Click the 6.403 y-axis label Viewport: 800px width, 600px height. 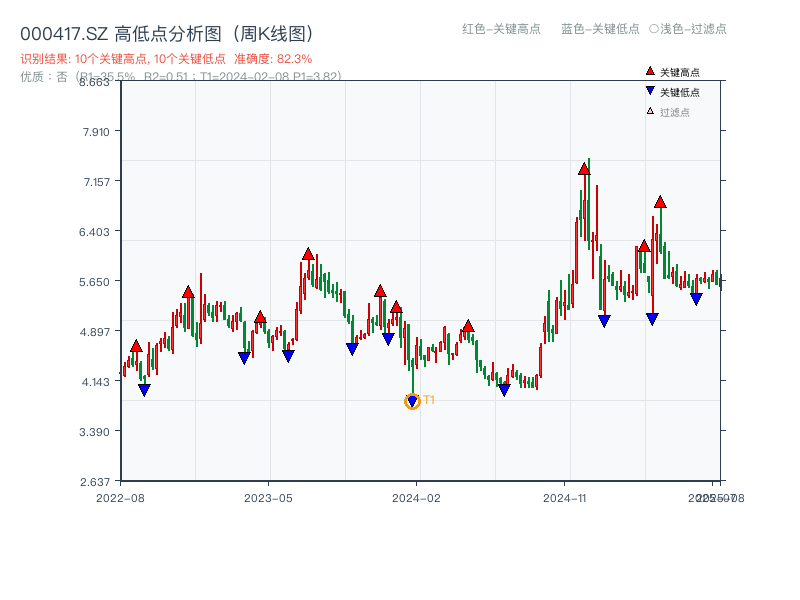tap(94, 232)
